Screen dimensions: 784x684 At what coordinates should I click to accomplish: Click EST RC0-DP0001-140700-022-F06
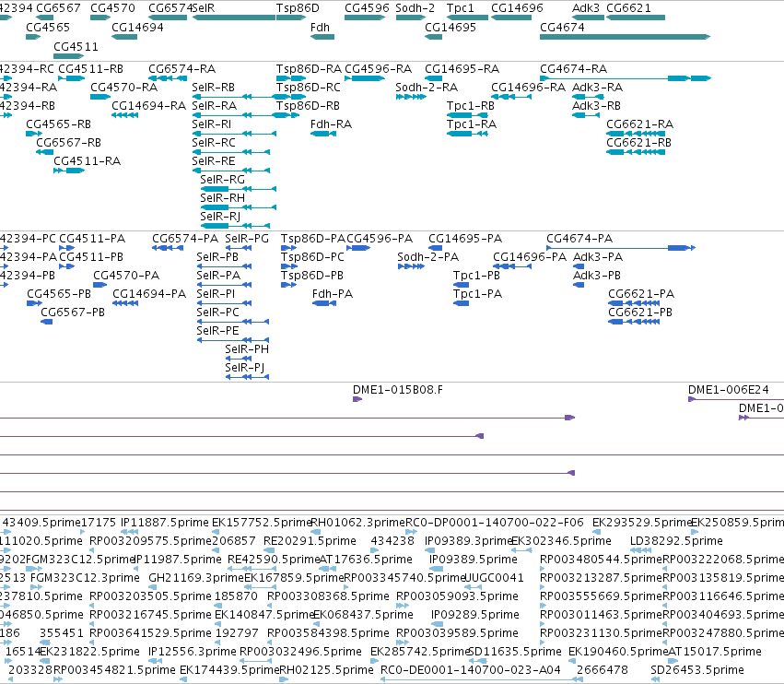(x=411, y=531)
